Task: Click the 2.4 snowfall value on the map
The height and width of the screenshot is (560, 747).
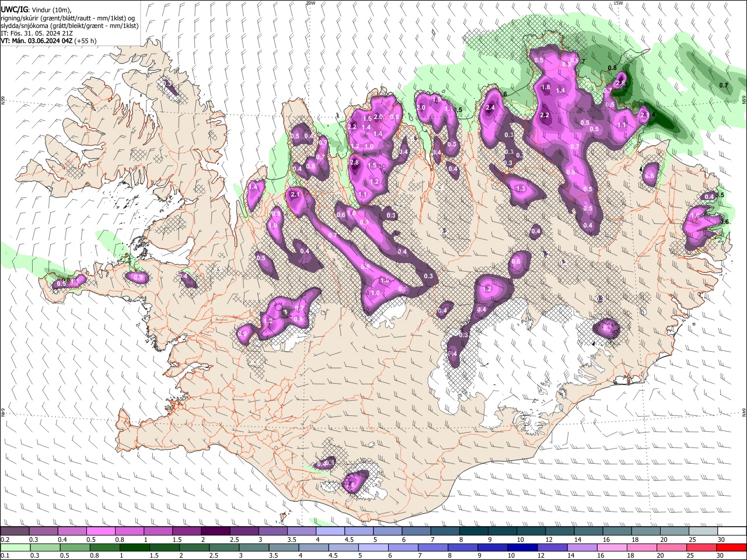Action: point(490,107)
